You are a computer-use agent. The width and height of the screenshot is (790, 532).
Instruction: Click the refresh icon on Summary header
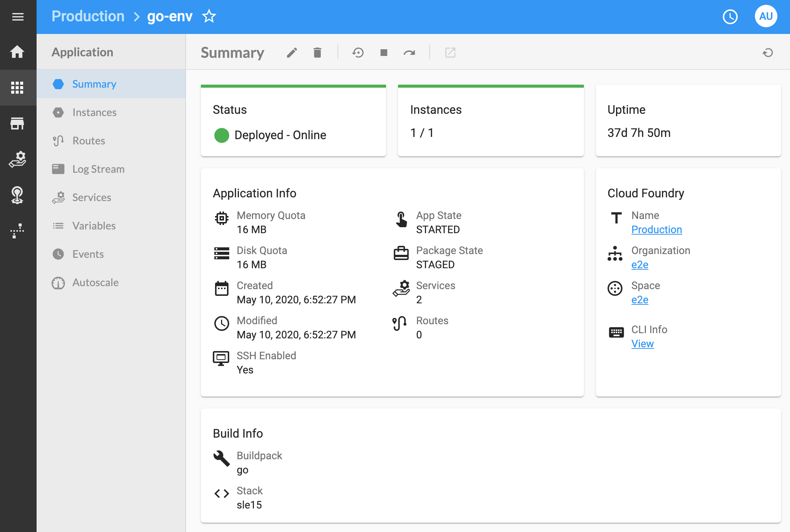pos(768,53)
